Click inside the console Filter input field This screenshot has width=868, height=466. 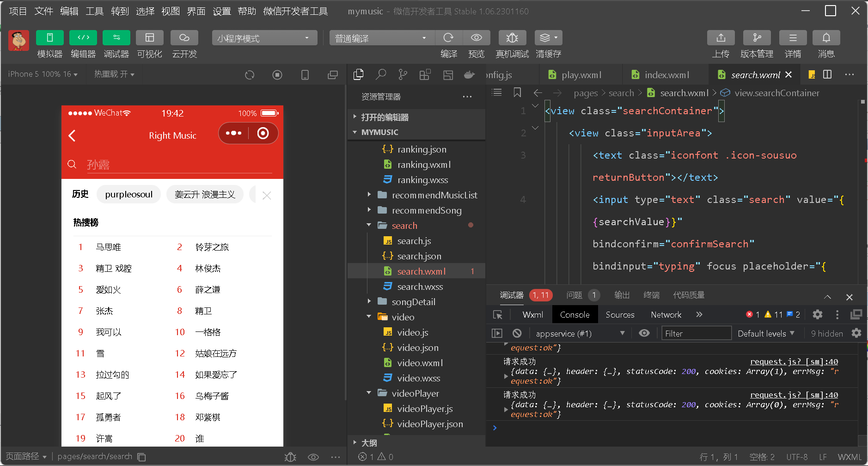tap(697, 333)
